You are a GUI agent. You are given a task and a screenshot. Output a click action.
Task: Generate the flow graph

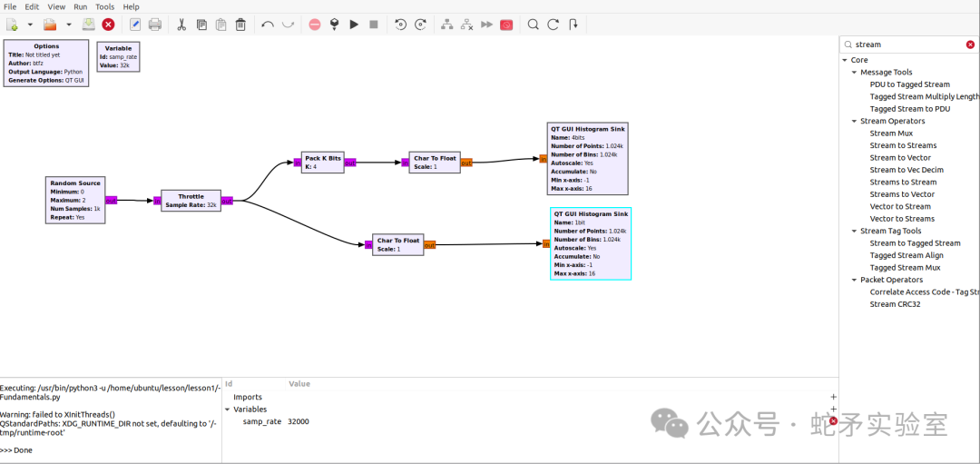pyautogui.click(x=334, y=25)
